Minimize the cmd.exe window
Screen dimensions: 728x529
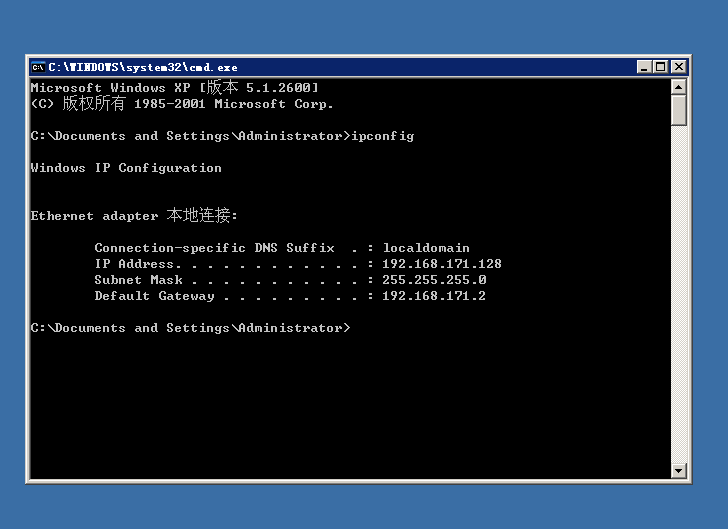coord(644,67)
